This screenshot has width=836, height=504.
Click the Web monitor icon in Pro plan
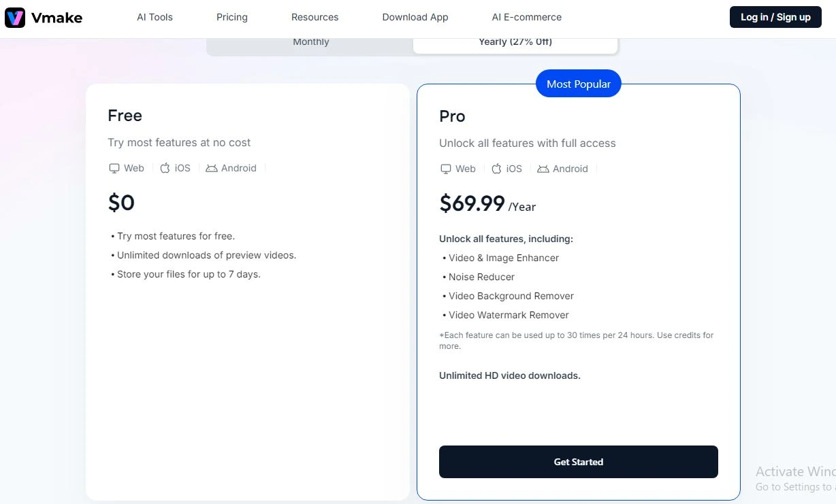coord(446,169)
